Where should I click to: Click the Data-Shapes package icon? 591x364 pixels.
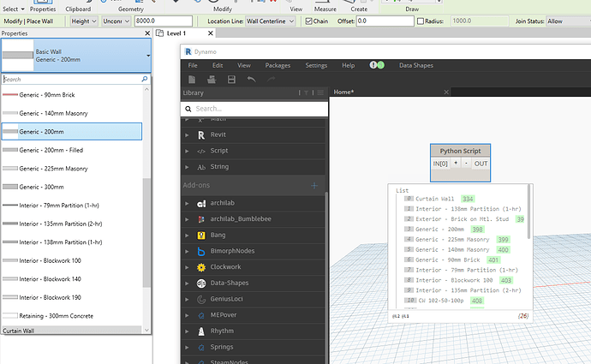pyautogui.click(x=201, y=283)
